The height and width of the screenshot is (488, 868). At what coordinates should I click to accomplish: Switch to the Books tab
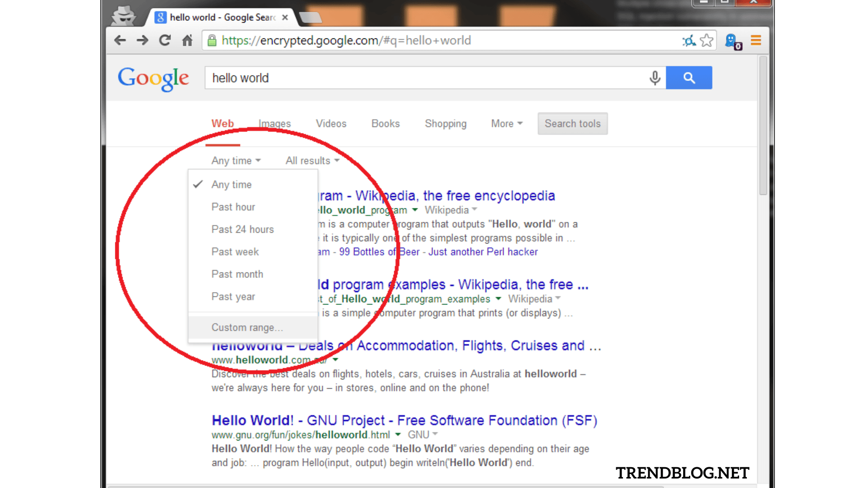386,124
